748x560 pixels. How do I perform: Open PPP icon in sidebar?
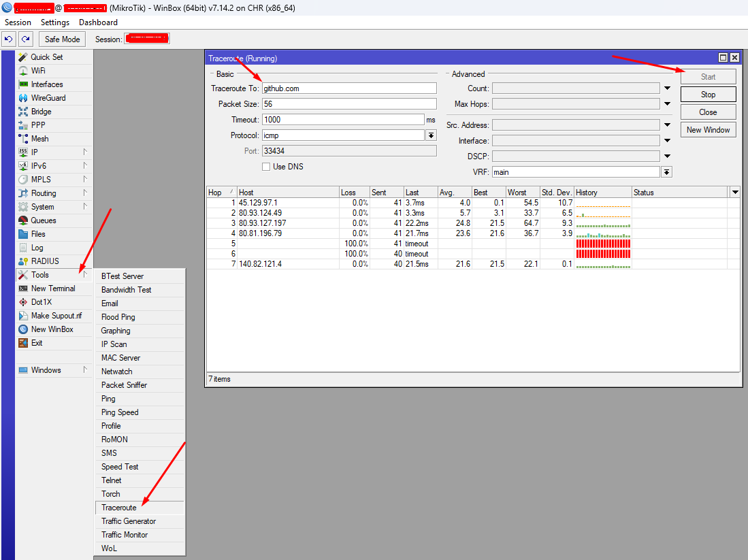pos(23,125)
